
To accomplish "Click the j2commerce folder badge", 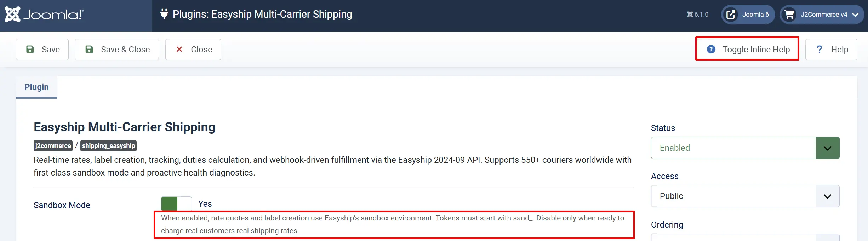I will [53, 146].
